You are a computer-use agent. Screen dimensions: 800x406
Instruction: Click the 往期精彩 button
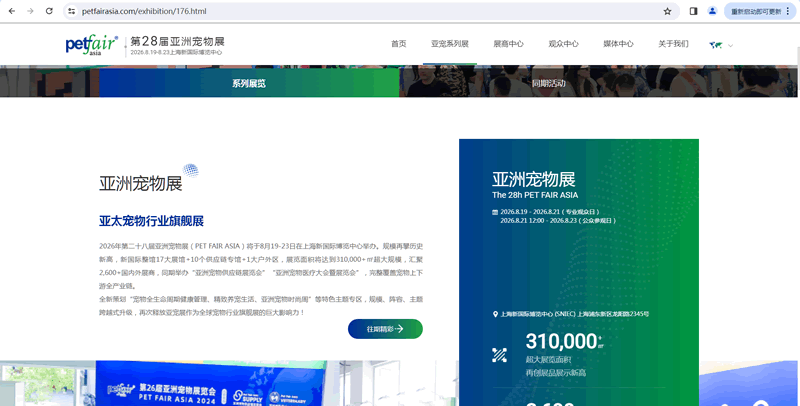point(385,328)
